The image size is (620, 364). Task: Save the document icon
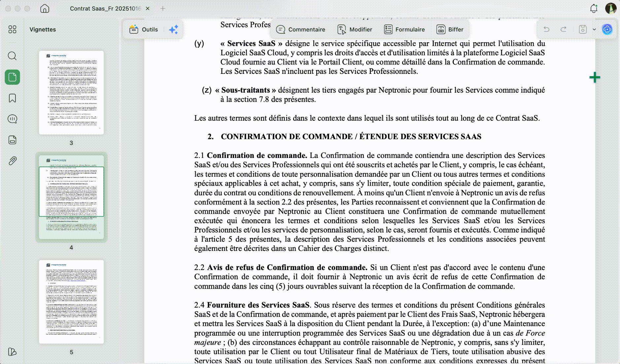tap(583, 29)
